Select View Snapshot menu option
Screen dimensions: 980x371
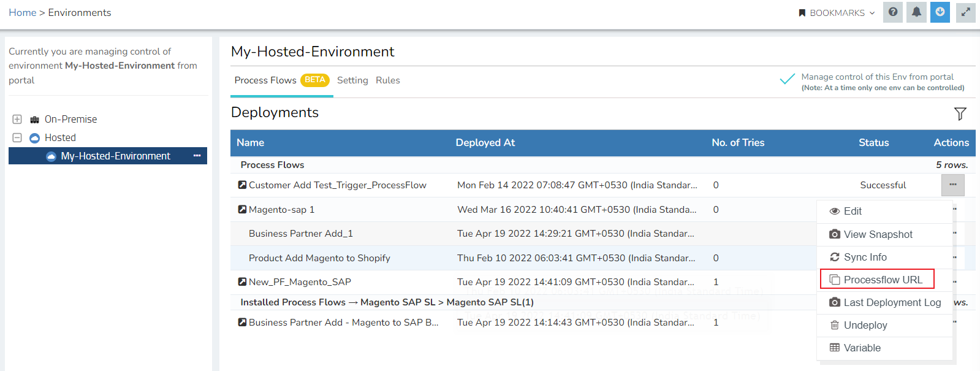[x=878, y=234]
